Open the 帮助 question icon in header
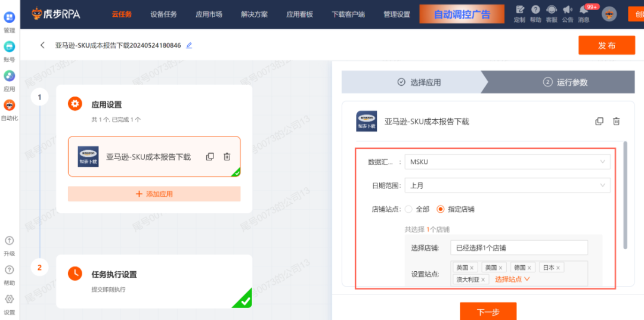This screenshot has height=320, width=644. tap(535, 14)
